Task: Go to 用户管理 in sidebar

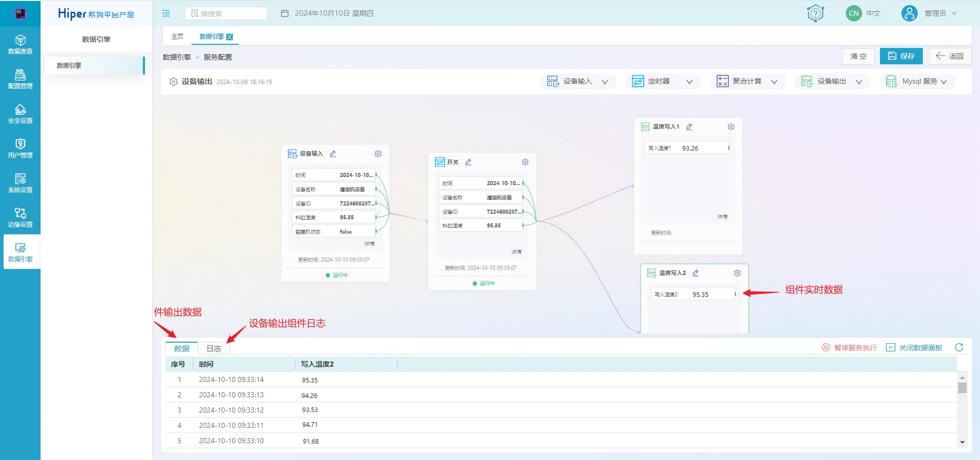Action: coord(20,148)
